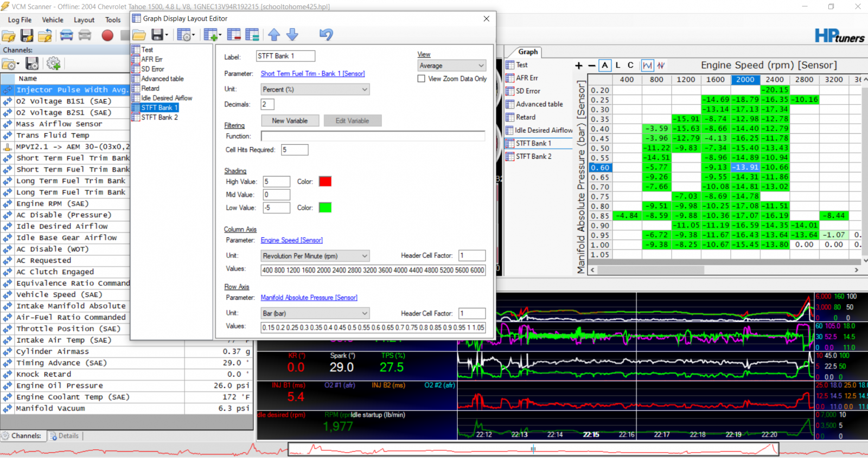This screenshot has height=458, width=868.
Task: Click the Function filtering input field
Action: 373,136
